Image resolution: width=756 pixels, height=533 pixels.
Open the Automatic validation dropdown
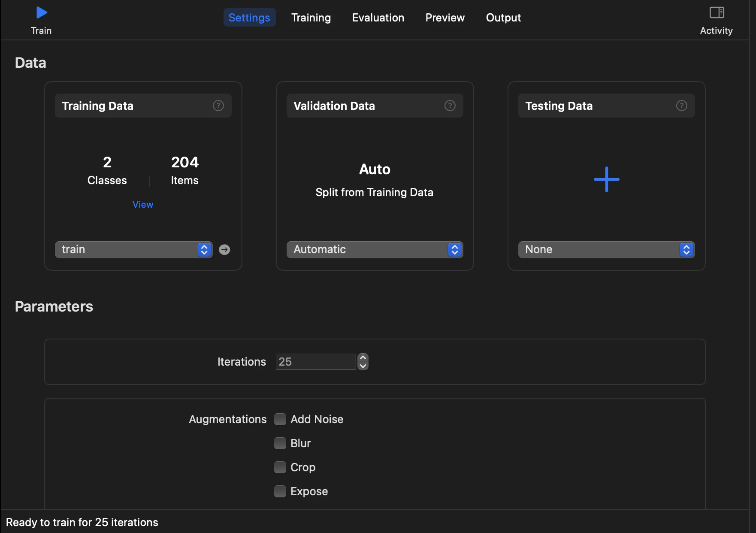click(x=375, y=250)
